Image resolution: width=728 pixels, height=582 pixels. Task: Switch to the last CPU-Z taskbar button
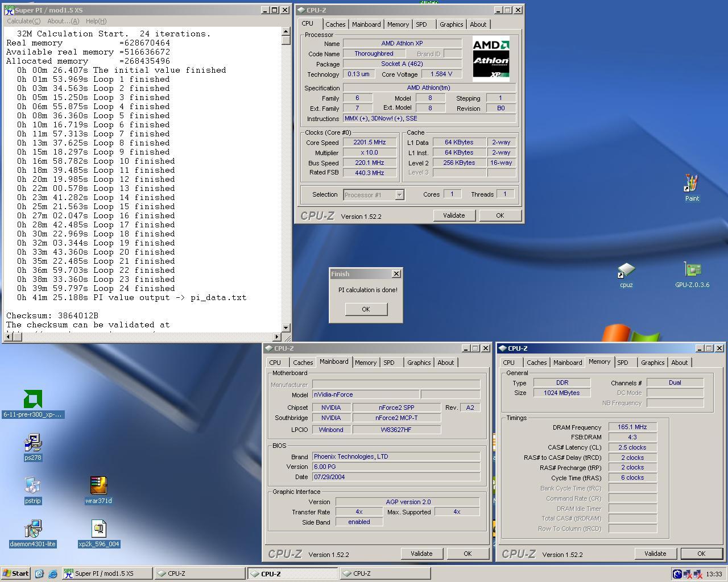click(x=385, y=573)
